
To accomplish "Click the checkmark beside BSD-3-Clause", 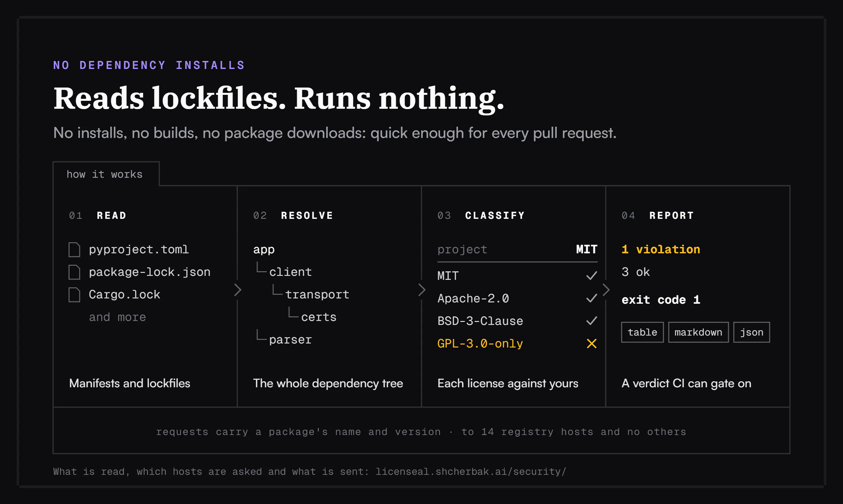I will (x=592, y=321).
